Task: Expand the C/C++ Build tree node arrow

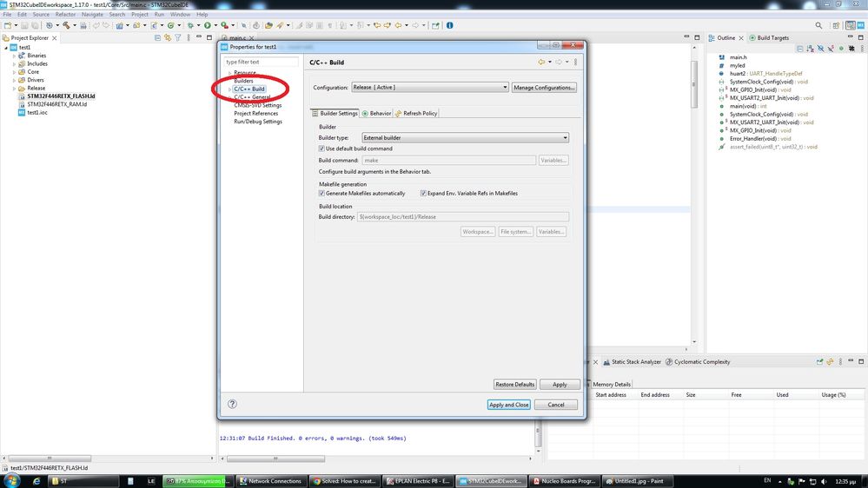Action: [x=229, y=89]
